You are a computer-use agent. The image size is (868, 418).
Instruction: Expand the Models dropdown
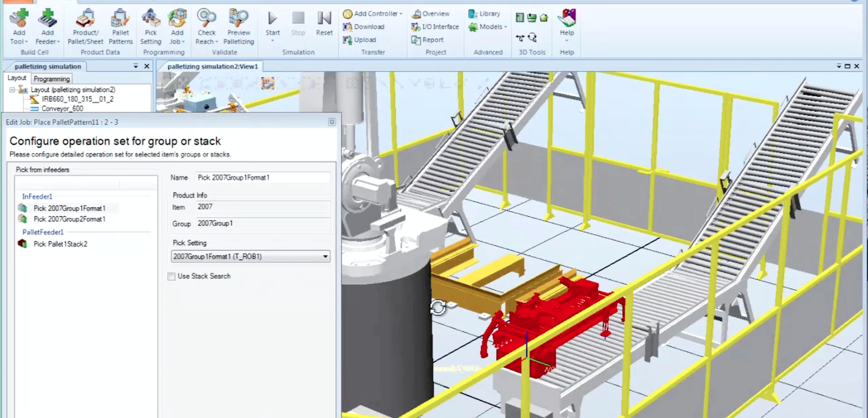pos(488,27)
